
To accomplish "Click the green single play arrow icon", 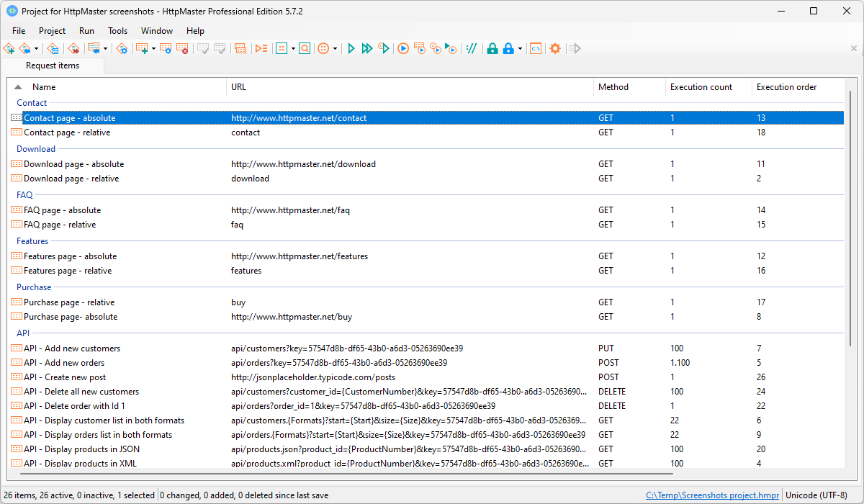I will [x=351, y=48].
